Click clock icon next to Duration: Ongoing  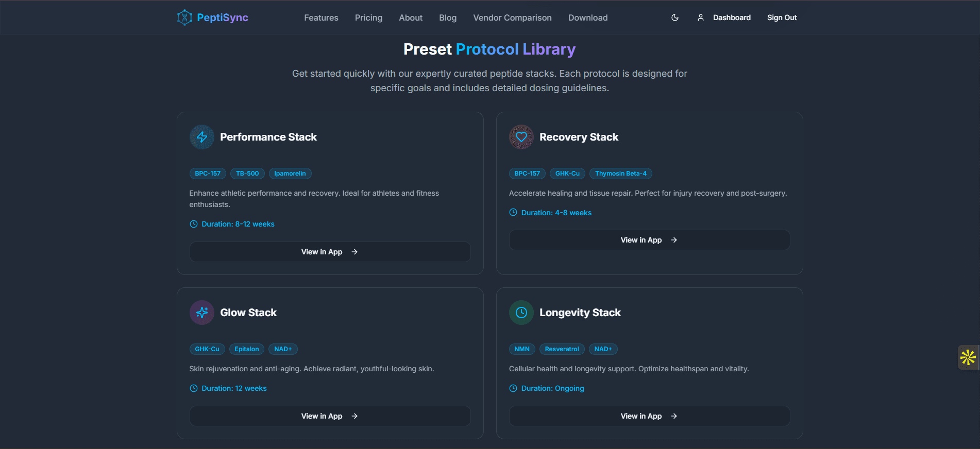click(513, 388)
